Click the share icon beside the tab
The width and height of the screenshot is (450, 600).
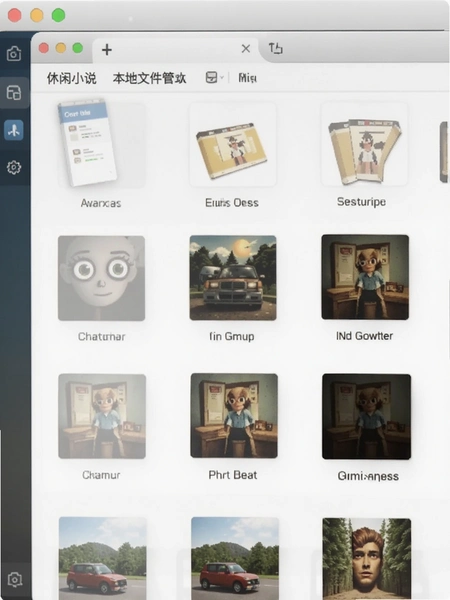coord(276,48)
